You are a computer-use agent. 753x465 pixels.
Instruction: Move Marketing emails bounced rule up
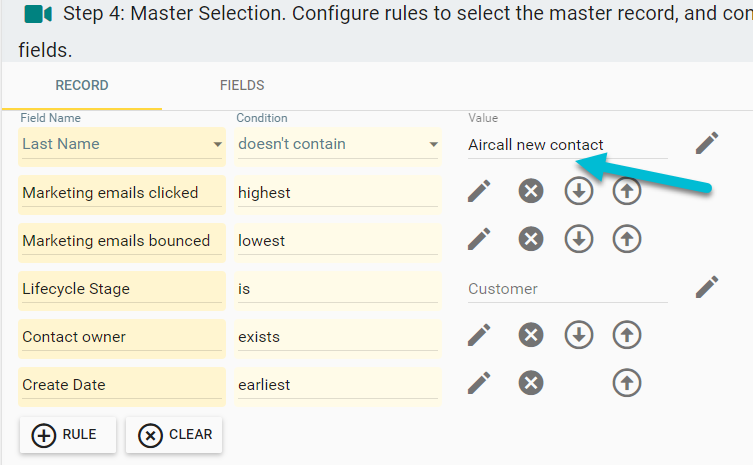coord(627,239)
